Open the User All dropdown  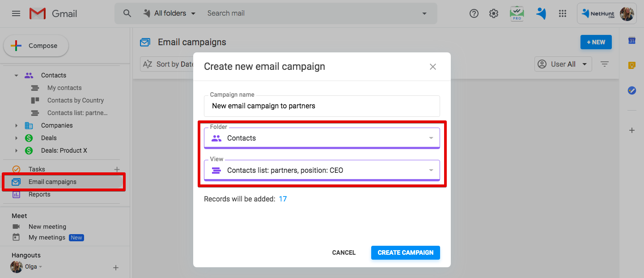click(563, 64)
